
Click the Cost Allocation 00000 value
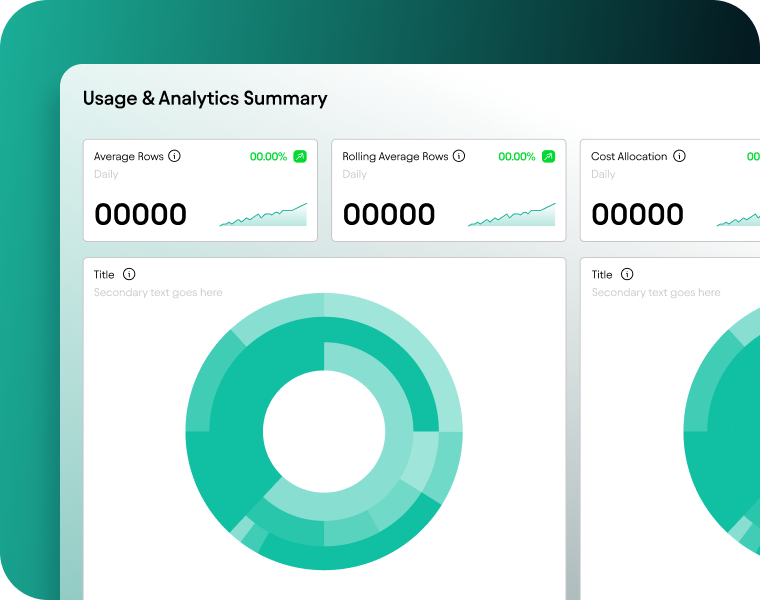tap(638, 214)
